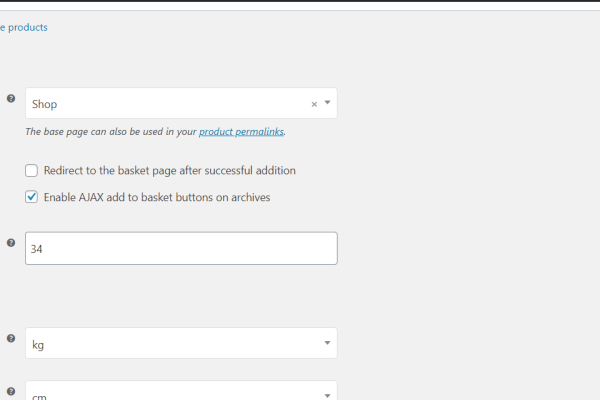600x400 pixels.
Task: Click the partially visible products link at top
Action: tap(24, 28)
